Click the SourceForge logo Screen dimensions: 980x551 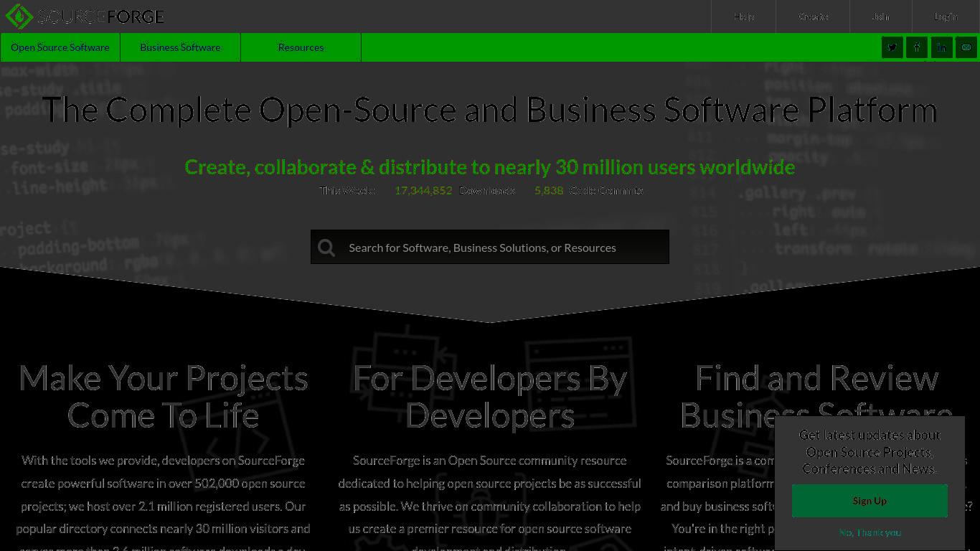85,16
